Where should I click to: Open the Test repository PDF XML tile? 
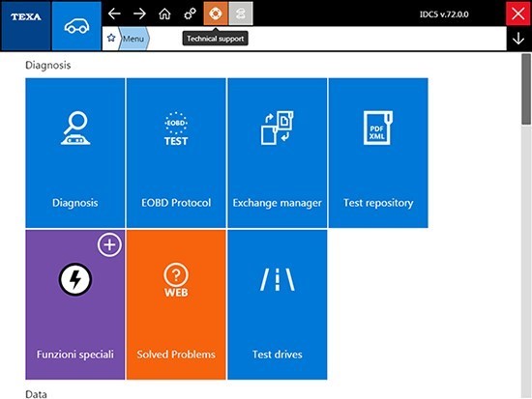[378, 153]
